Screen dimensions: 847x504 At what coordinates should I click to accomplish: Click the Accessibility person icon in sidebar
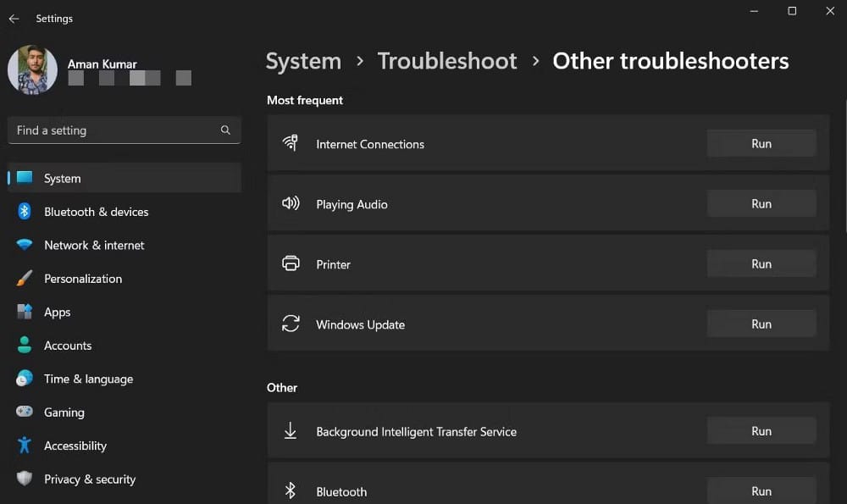[23, 446]
